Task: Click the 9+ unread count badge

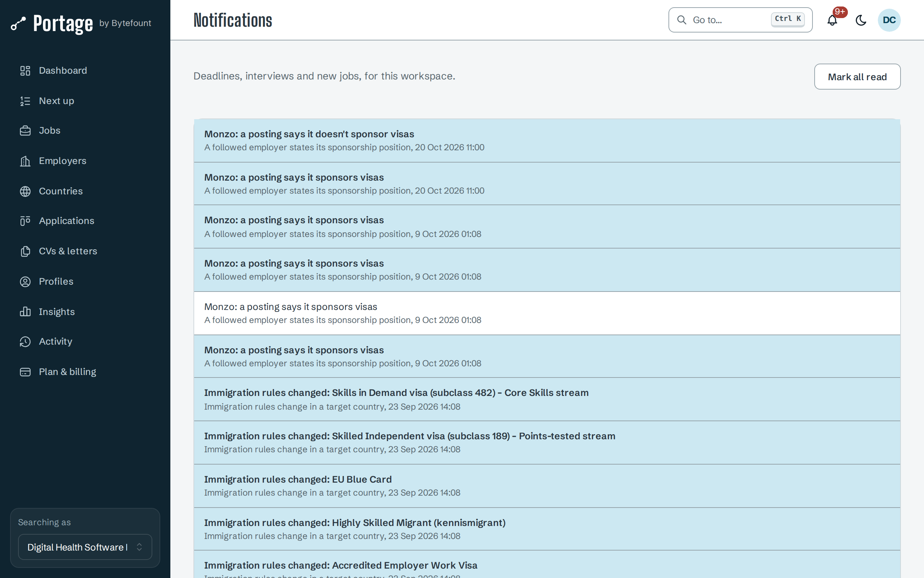Action: tap(840, 12)
